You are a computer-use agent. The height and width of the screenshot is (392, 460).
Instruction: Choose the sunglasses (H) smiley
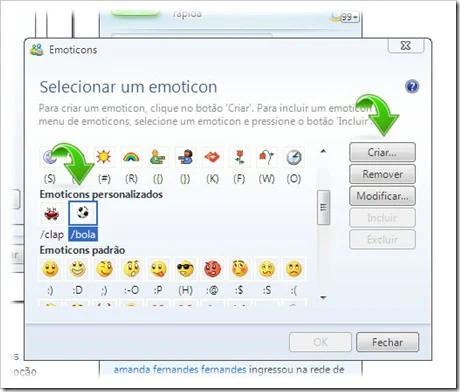[x=185, y=269]
